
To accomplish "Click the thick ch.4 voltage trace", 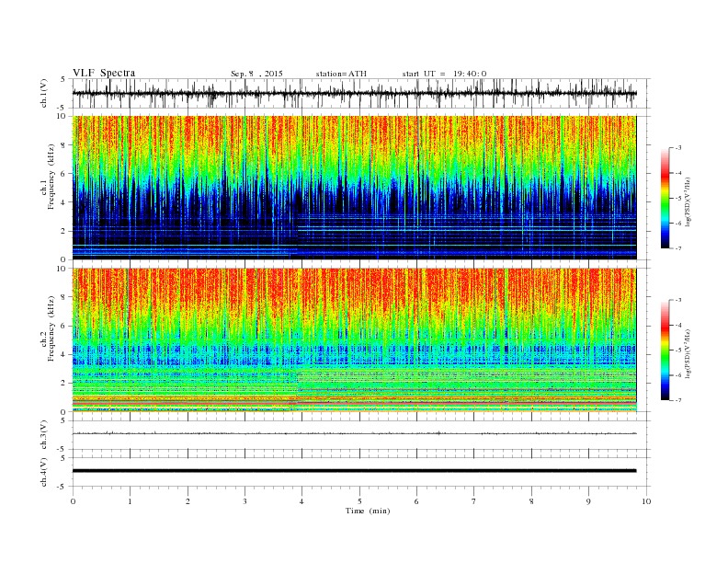I will 354,471.
